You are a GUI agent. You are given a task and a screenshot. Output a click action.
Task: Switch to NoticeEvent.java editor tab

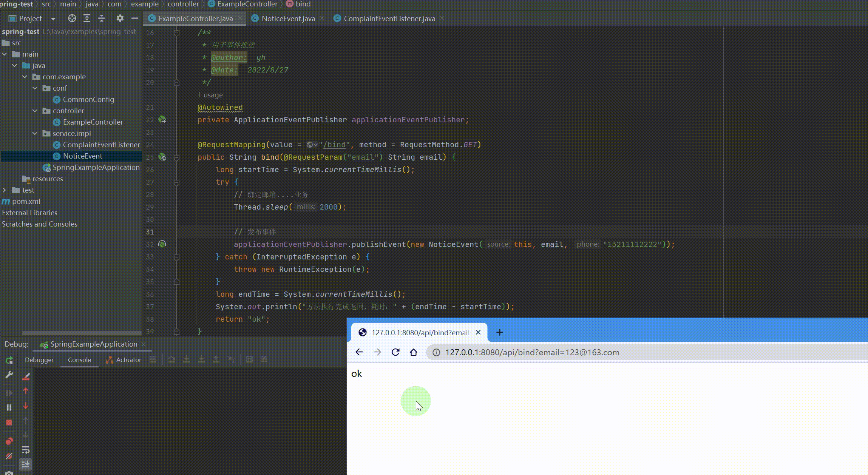pos(288,19)
